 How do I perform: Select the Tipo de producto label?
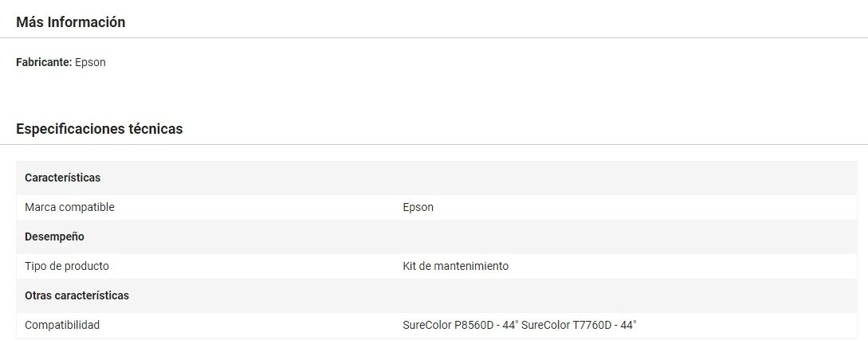click(x=67, y=266)
